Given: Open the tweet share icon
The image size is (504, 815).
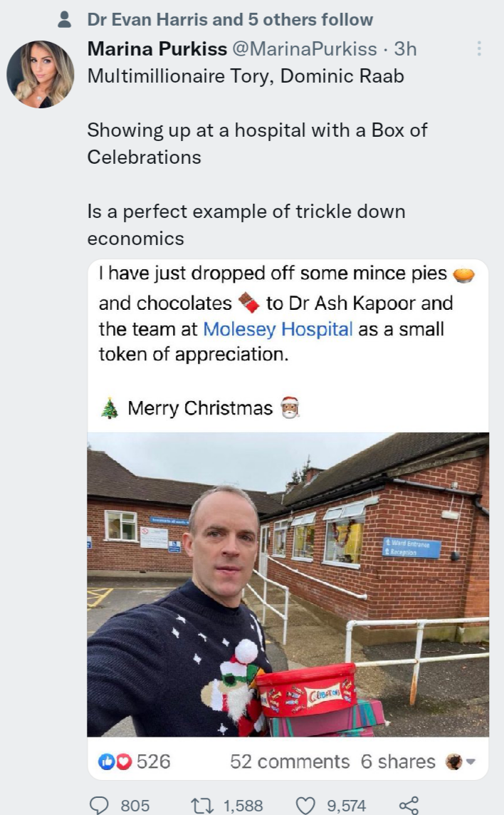Looking at the screenshot, I should pyautogui.click(x=409, y=805).
